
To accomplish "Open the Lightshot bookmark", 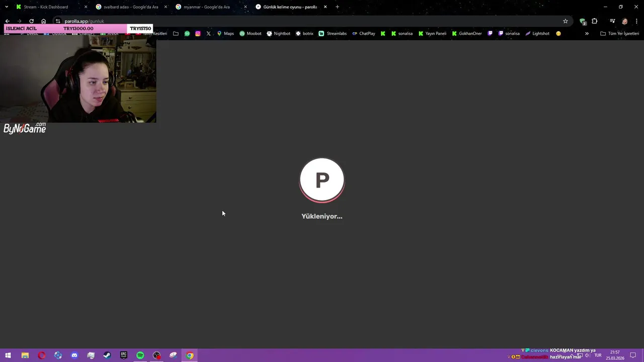I will [x=537, y=34].
